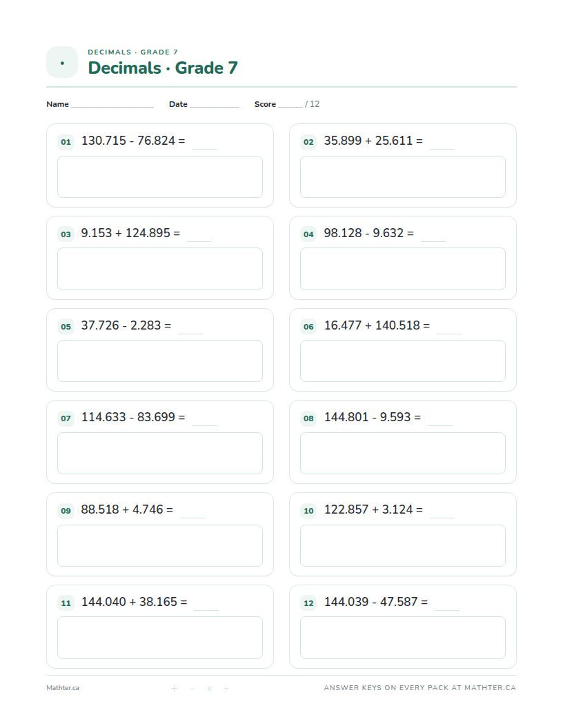Click the Decimals · Grade 7 title

[x=163, y=68]
